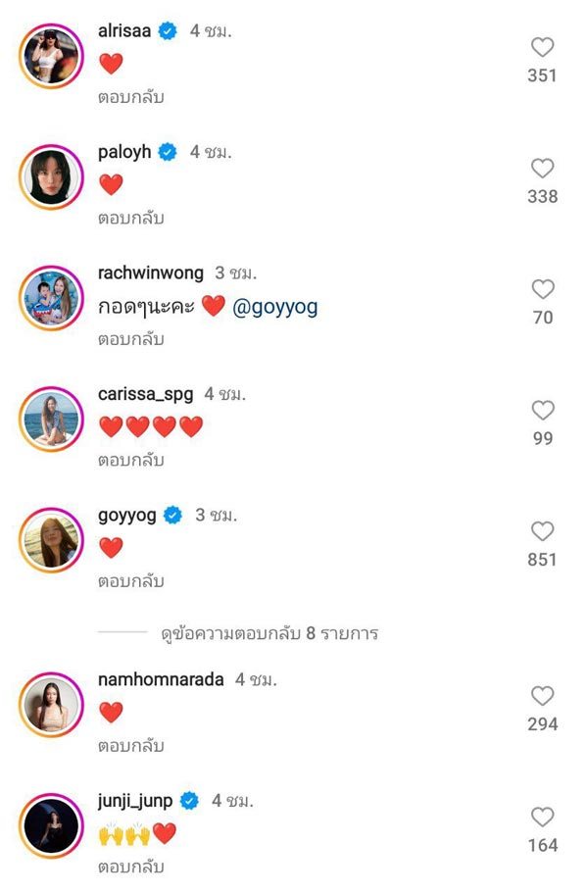
Task: Expand the 8 replies under goyyog's comment
Action: point(269,633)
